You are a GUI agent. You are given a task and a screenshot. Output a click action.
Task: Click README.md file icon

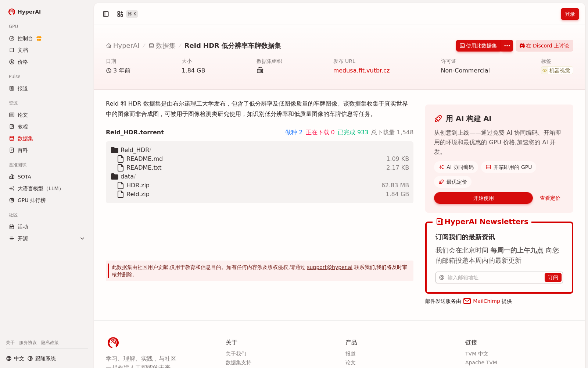121,159
